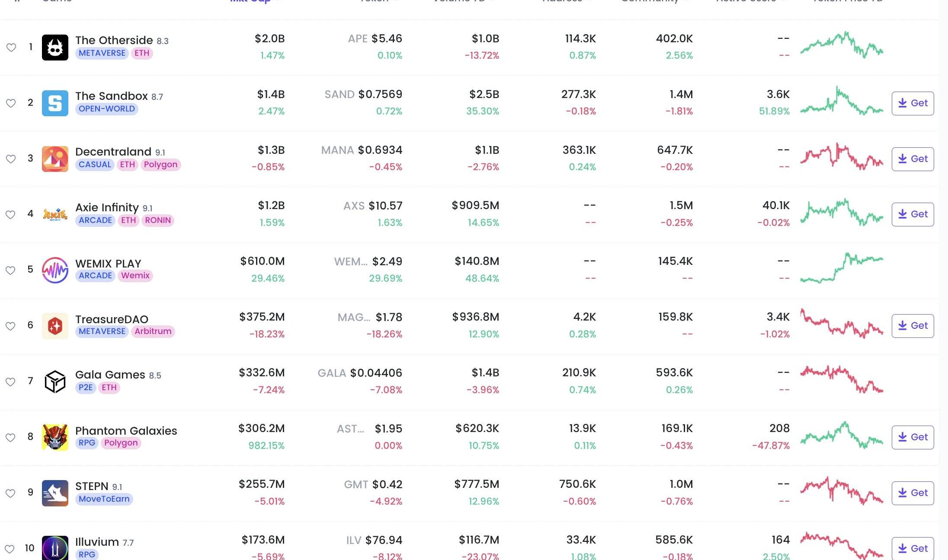Open the Phantom Galaxies robot icon
Screen dimensions: 948x560
pos(55,437)
